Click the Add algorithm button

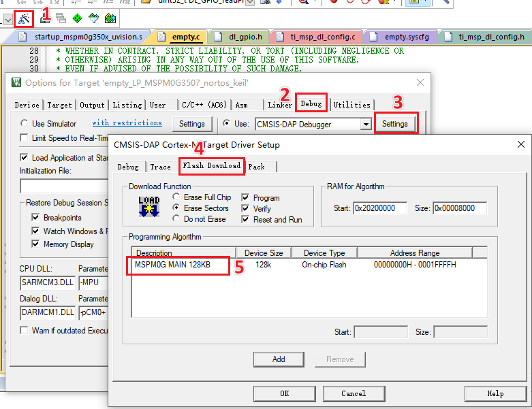279,359
